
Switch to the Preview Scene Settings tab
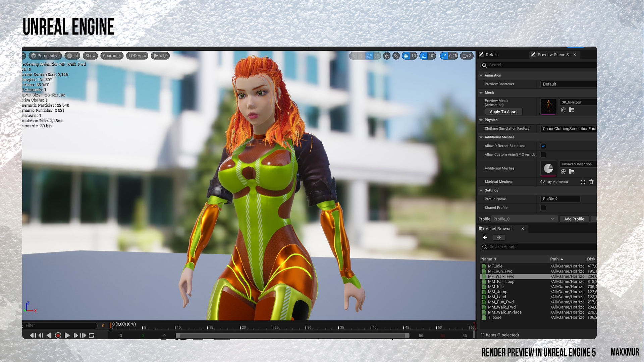pyautogui.click(x=554, y=55)
